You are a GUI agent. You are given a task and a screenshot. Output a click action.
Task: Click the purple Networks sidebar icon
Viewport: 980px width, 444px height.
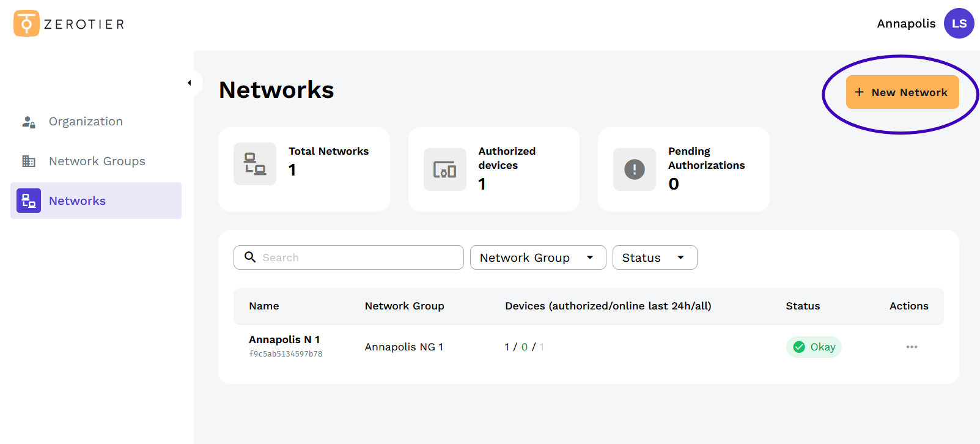(29, 201)
